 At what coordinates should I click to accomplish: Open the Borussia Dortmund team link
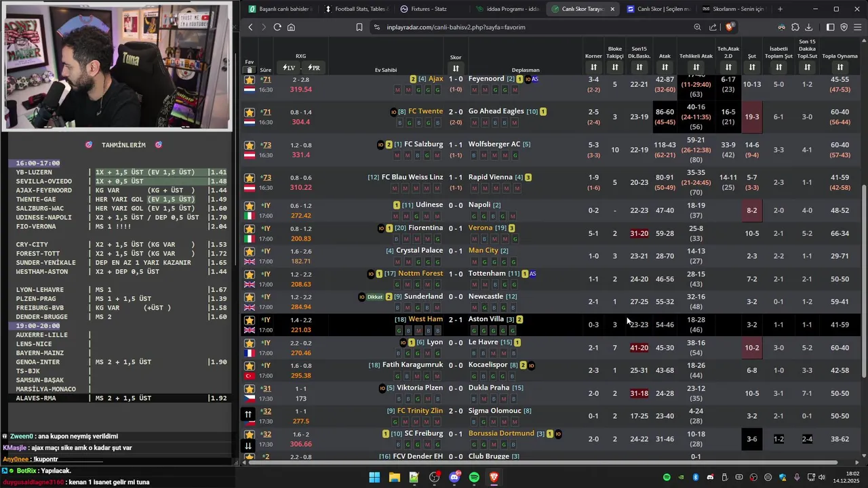pyautogui.click(x=501, y=433)
